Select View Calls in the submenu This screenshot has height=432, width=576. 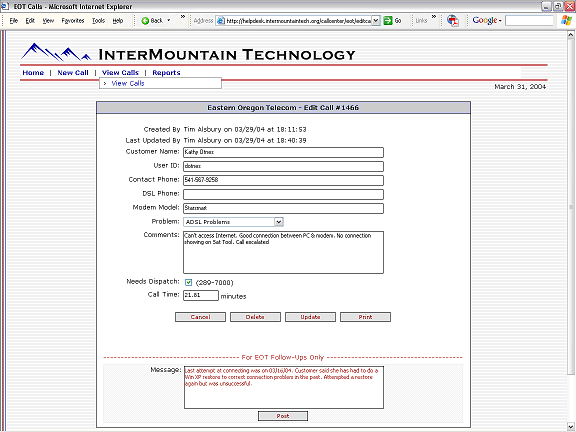(x=128, y=83)
